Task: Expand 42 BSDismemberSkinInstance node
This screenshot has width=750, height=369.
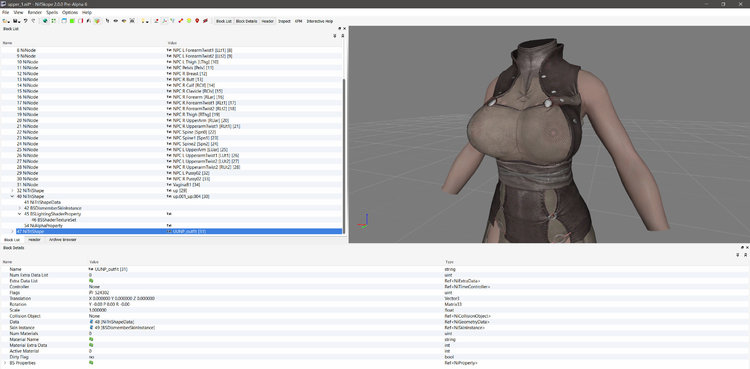Action: coord(20,208)
